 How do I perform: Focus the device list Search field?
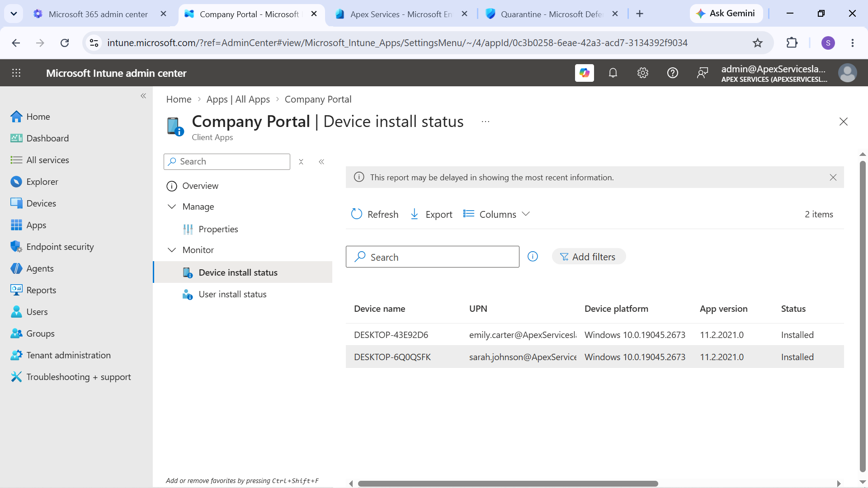tap(433, 257)
